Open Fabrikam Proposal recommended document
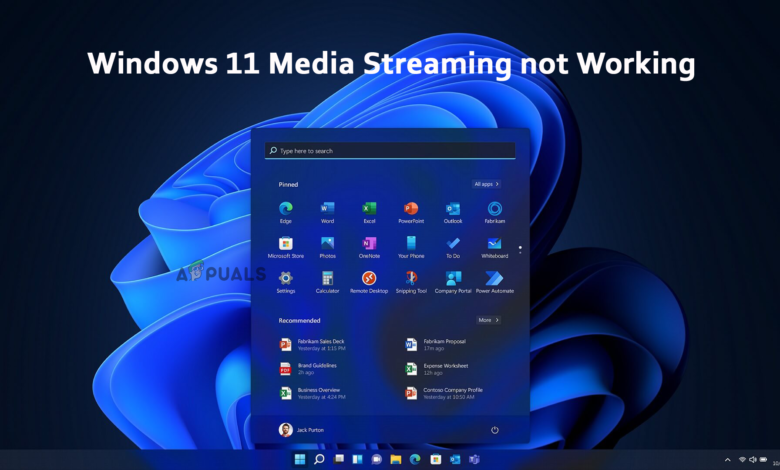 [x=436, y=345]
